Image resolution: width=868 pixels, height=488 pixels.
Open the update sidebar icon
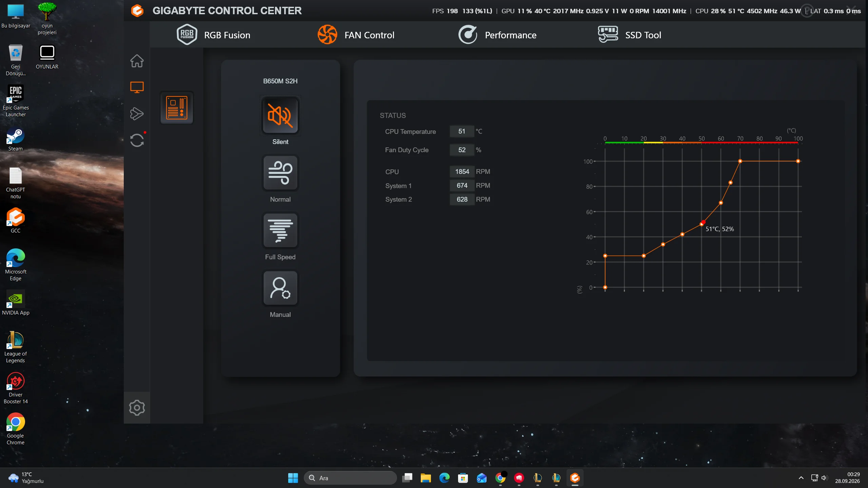137,140
